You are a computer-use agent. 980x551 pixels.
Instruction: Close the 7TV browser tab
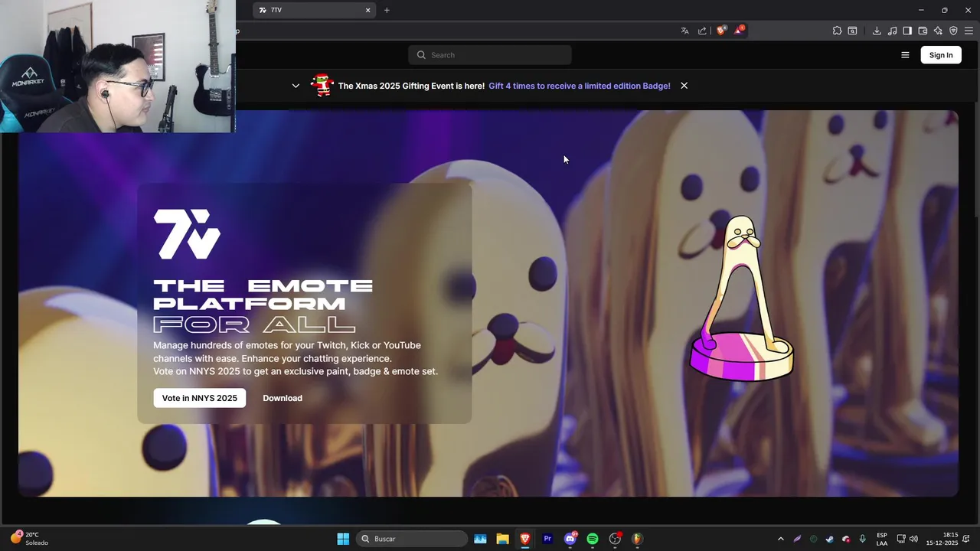[x=367, y=10]
